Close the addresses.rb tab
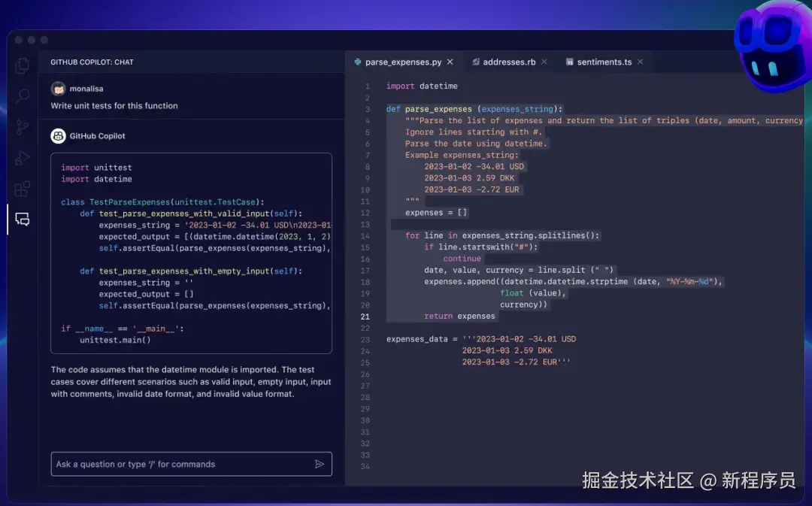 tap(544, 62)
